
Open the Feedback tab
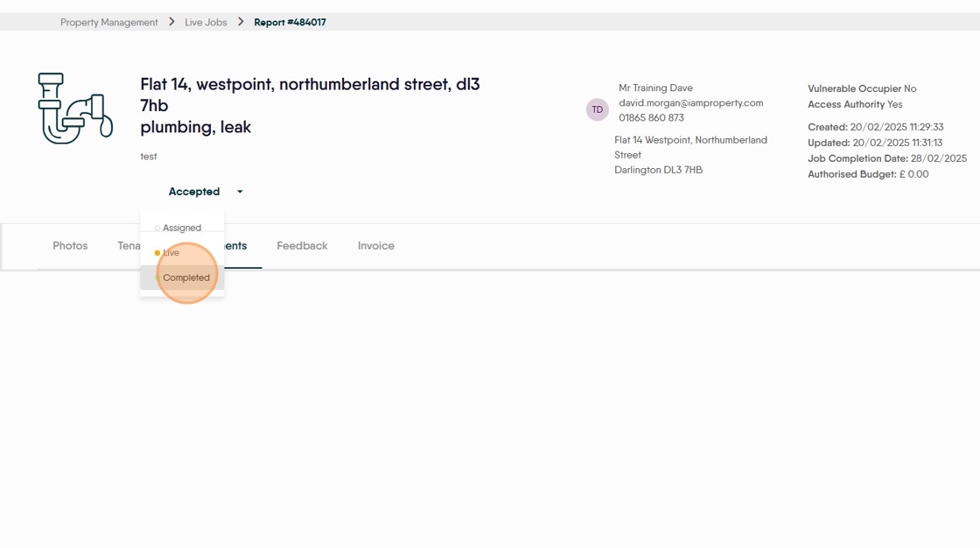302,246
